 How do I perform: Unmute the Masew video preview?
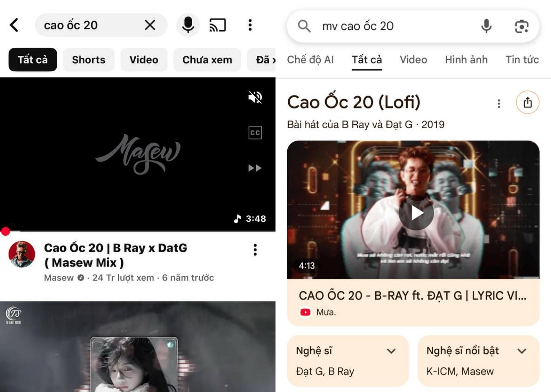255,97
